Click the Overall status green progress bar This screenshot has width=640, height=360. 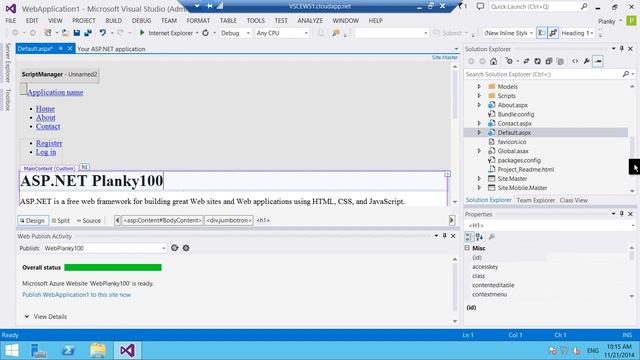coord(113,267)
